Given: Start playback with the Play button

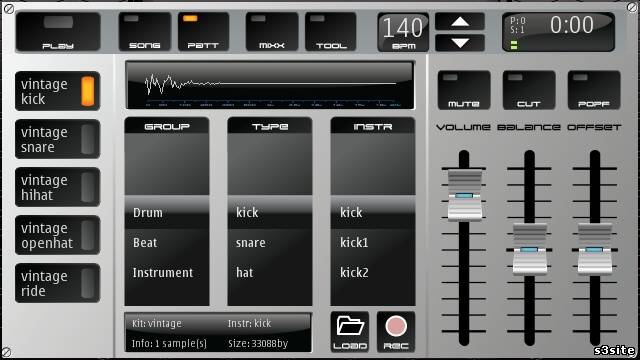Looking at the screenshot, I should pyautogui.click(x=58, y=32).
